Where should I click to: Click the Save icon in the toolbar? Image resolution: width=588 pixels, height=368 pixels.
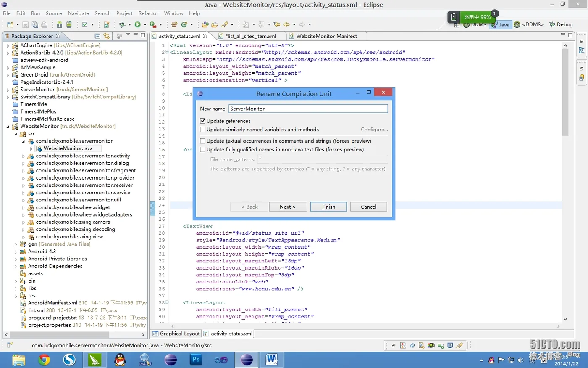pyautogui.click(x=26, y=25)
